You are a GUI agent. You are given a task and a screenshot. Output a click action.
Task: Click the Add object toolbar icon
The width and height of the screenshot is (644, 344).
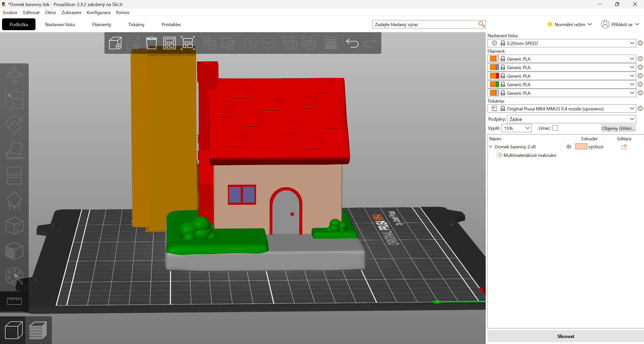tap(115, 43)
